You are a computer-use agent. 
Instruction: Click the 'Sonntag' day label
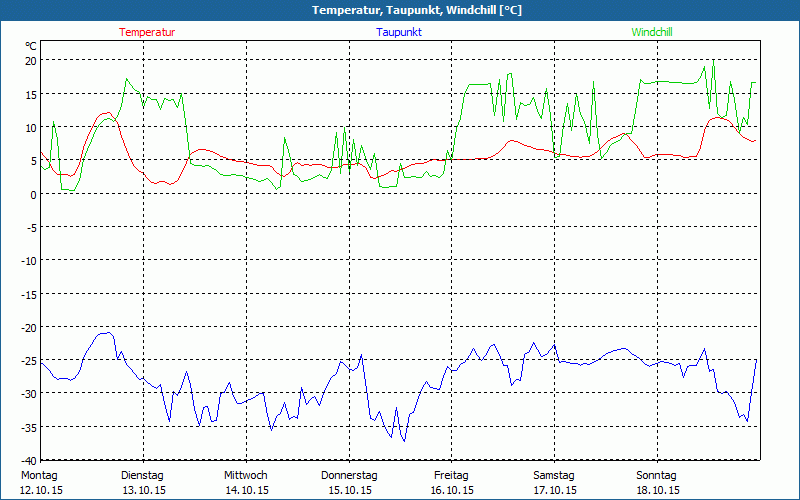pyautogui.click(x=656, y=476)
